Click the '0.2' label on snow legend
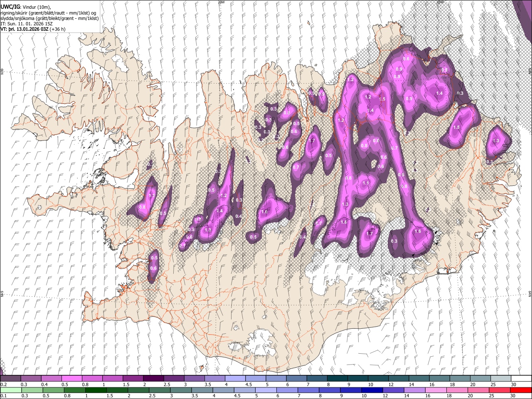532x399 pixels. [3, 384]
